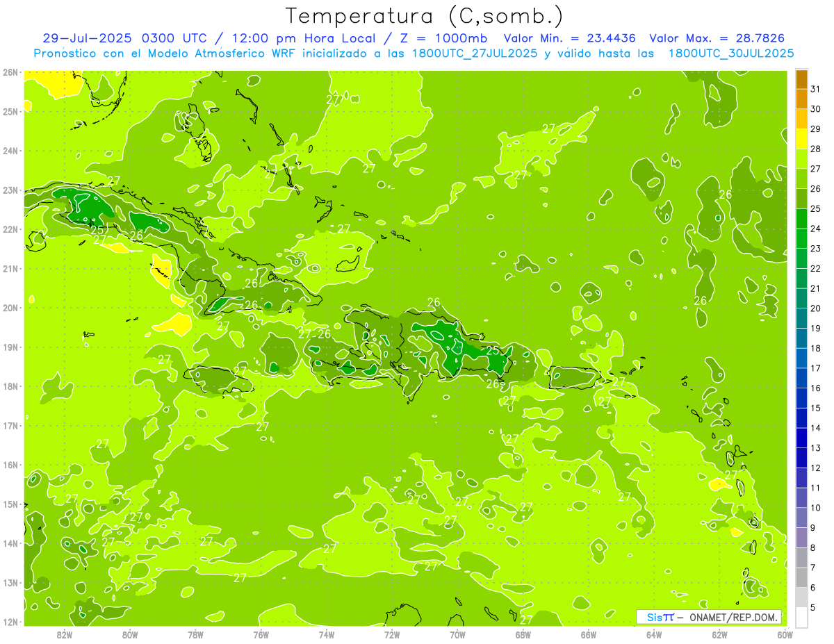The width and height of the screenshot is (834, 644).
Task: Click the "ONAMET/REP.DOM." credit label
Action: (x=733, y=617)
